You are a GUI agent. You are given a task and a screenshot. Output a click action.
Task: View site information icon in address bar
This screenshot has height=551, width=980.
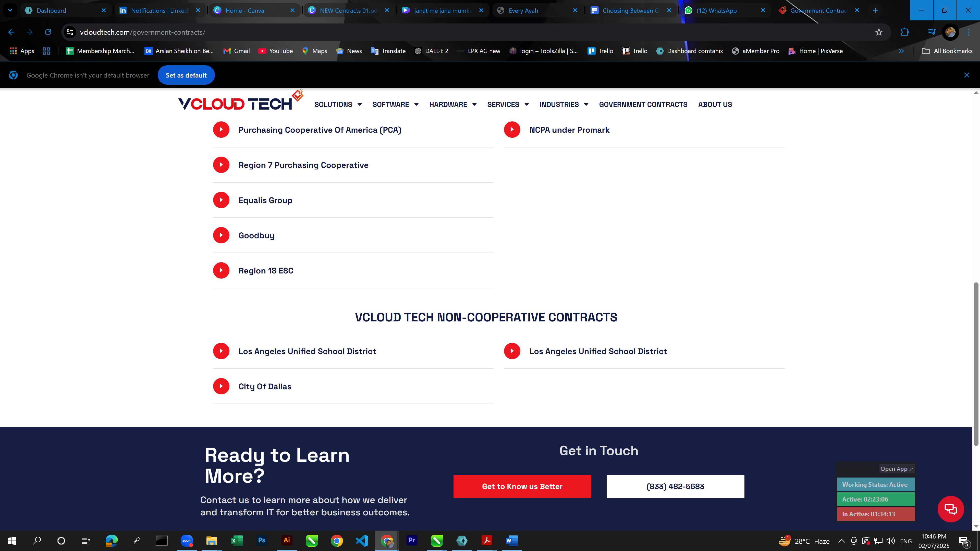(70, 32)
